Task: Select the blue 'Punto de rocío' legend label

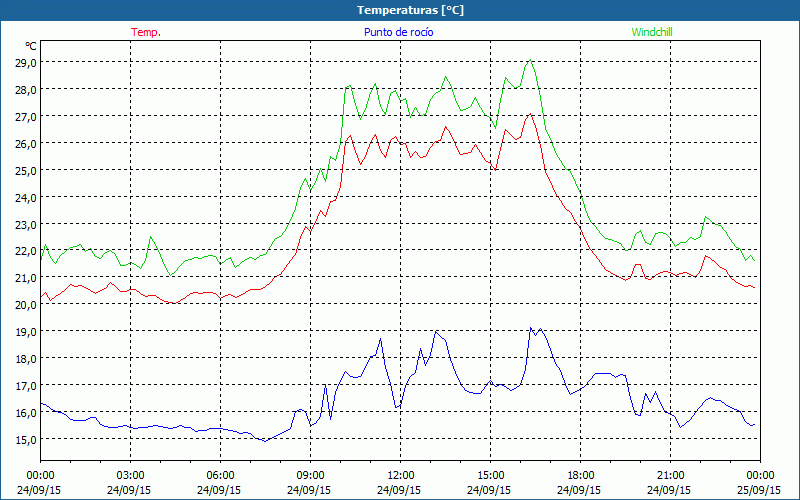Action: [398, 32]
